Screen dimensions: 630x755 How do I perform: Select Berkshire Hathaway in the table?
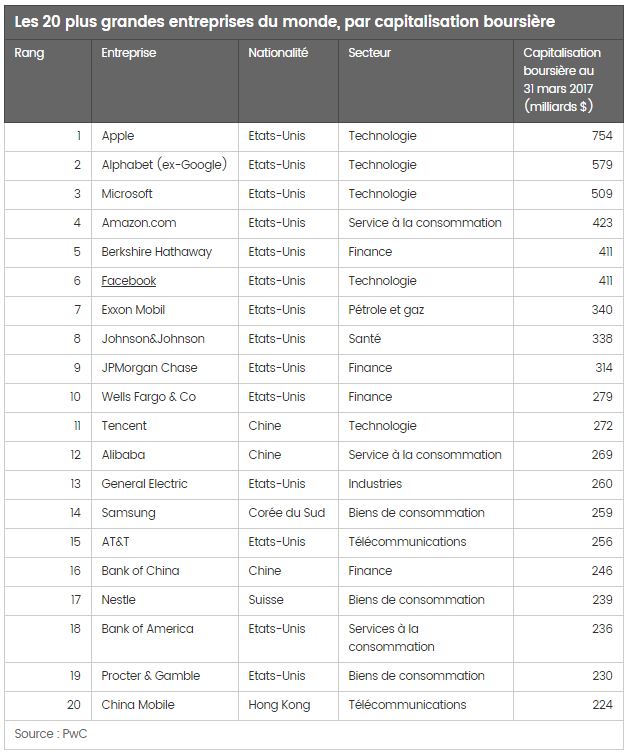tap(157, 252)
